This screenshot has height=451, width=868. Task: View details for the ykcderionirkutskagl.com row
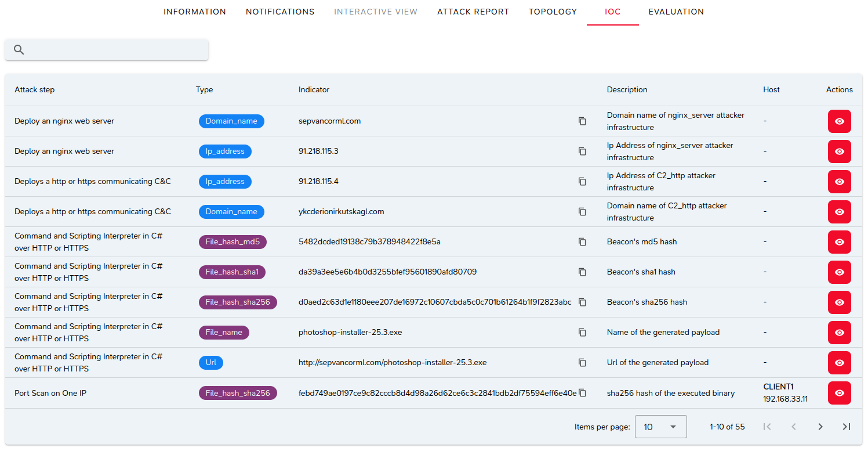coord(839,212)
